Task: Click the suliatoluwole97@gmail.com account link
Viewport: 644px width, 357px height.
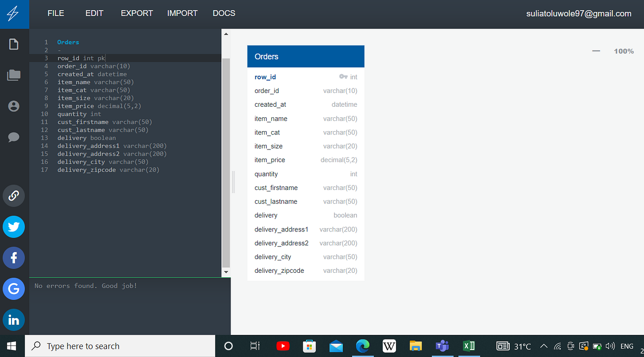Action: coord(579,14)
